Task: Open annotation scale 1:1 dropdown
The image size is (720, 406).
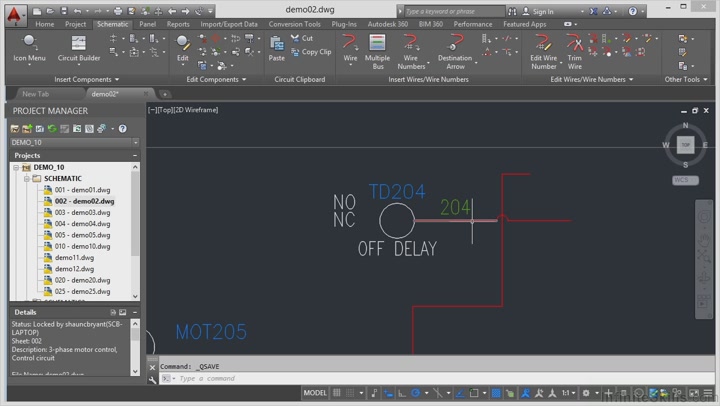Action: click(x=568, y=393)
